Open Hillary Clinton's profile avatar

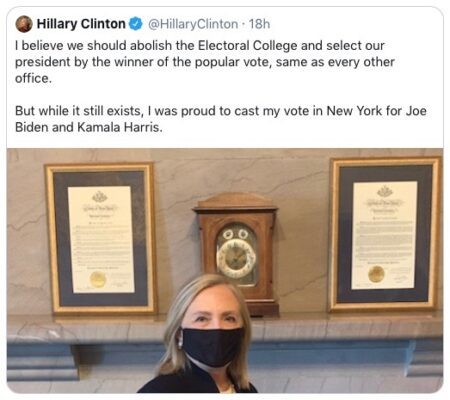click(24, 24)
